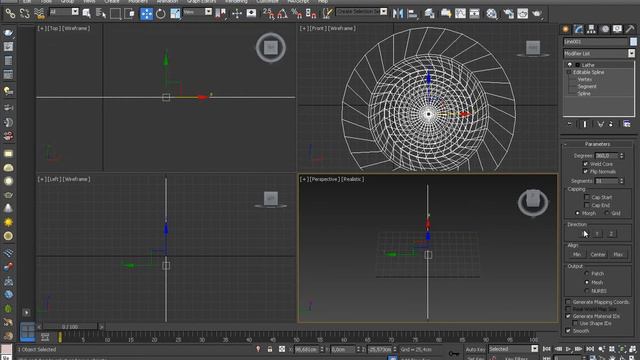Screen dimensions: 640x360
Task: Click the Unlink Selection tool
Action: (24, 13)
